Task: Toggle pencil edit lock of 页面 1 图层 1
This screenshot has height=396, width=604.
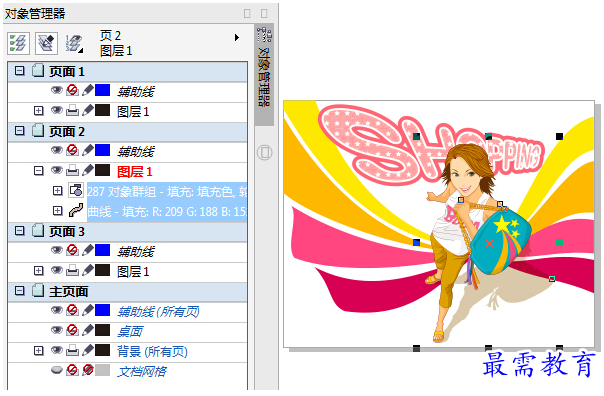Action: point(88,111)
